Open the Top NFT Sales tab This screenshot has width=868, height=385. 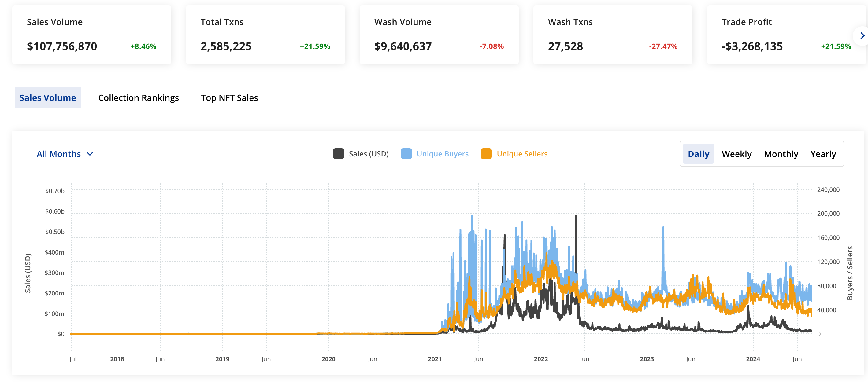pyautogui.click(x=229, y=97)
